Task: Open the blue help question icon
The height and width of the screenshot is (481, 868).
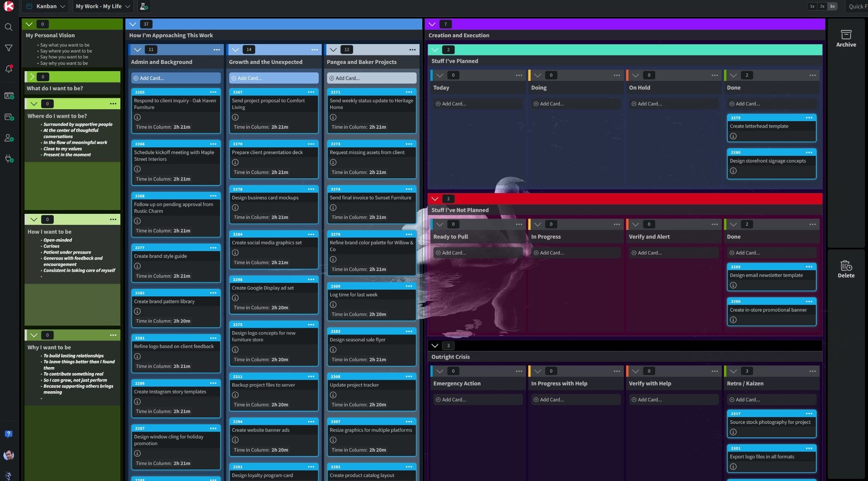Action: pos(8,434)
